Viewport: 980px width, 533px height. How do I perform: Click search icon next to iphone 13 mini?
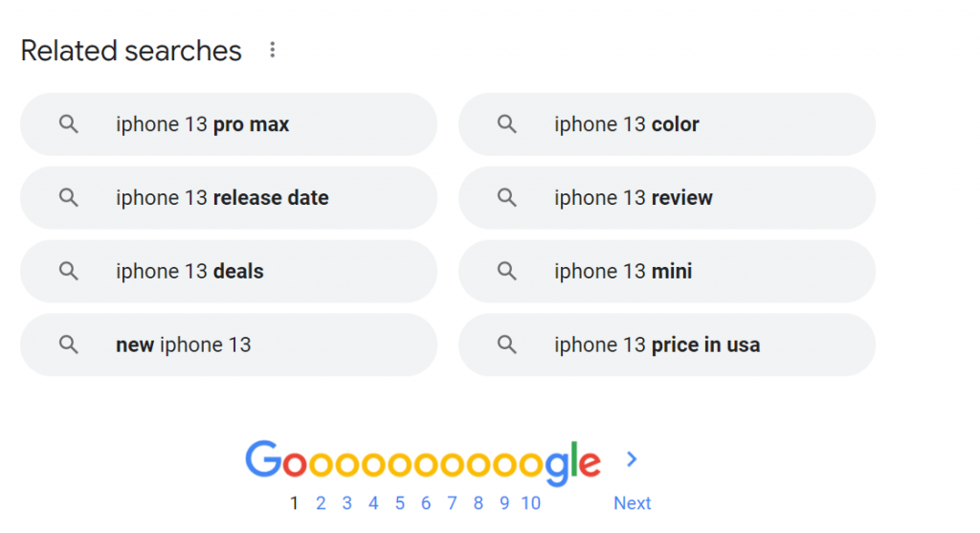tap(507, 271)
